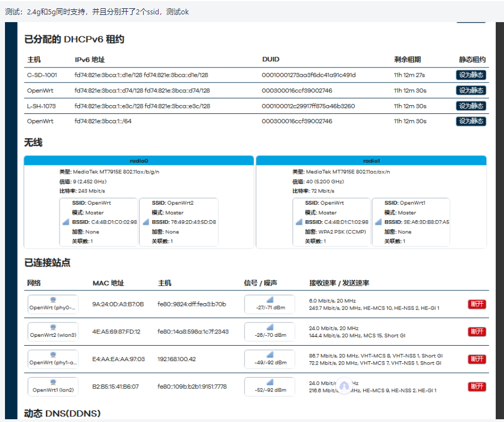Click signal icon of radio0 OpenWrt SSID
Screen dimensions: 504x422
coord(66,222)
